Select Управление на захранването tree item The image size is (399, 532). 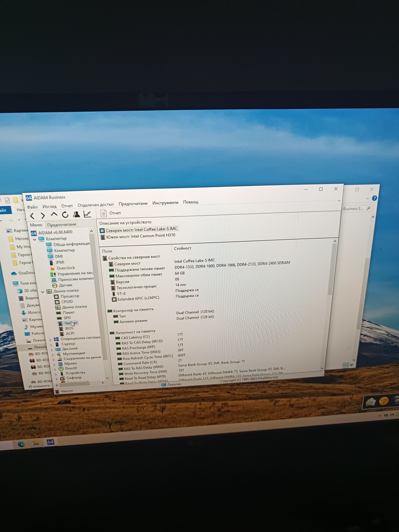(72, 273)
